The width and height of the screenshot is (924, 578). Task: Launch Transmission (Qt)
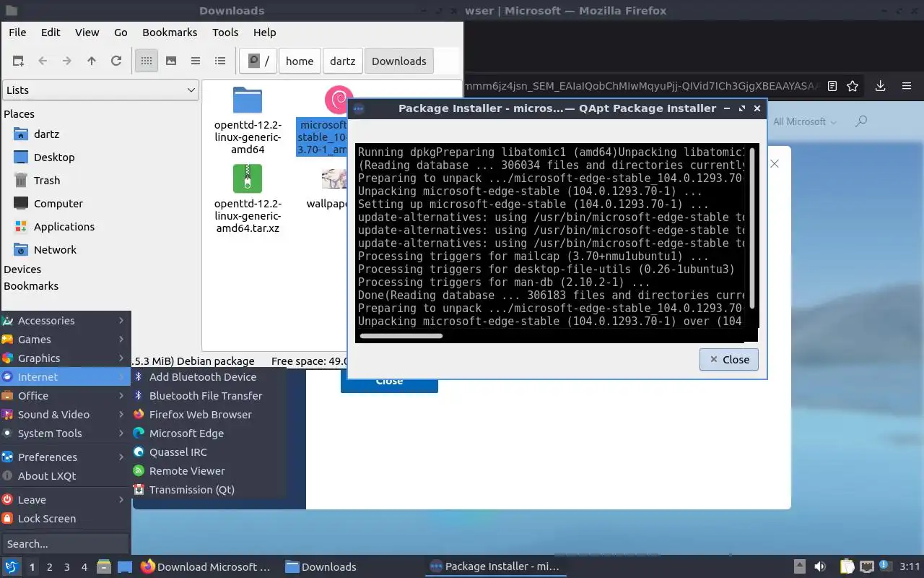click(x=209, y=489)
